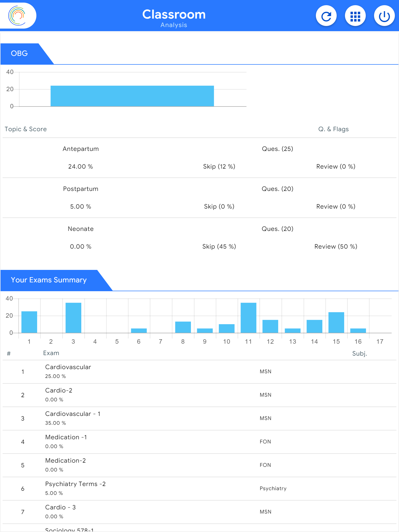
Task: Click exam 11 bar in summary chart
Action: pos(248,317)
